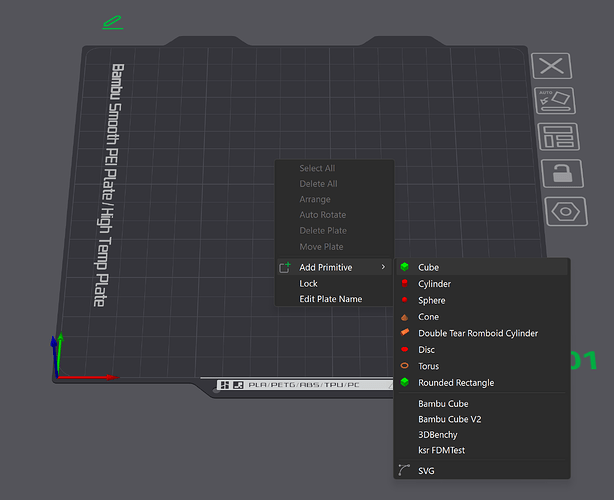Click the Add Primitive plus-box icon
The height and width of the screenshot is (500, 614).
coord(285,267)
